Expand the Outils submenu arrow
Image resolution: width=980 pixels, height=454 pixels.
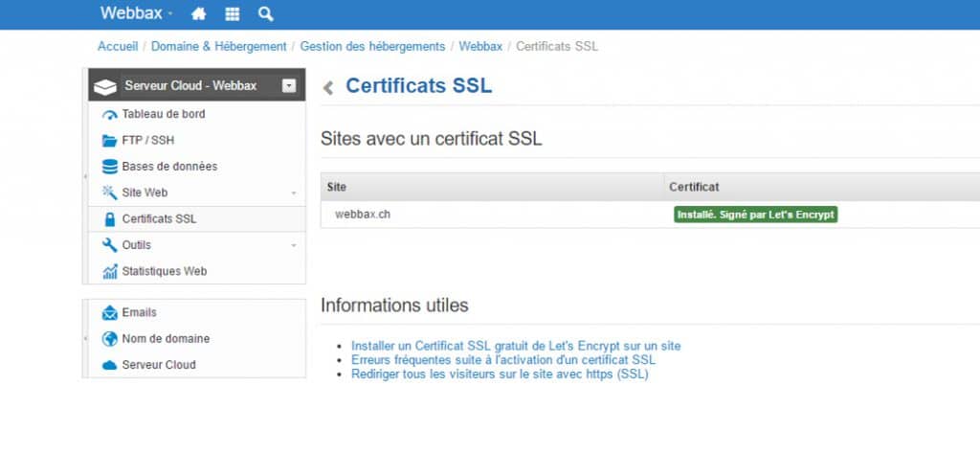pyautogui.click(x=294, y=246)
